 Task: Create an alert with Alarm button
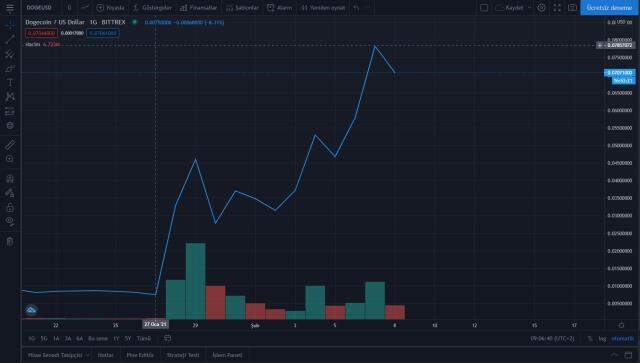[280, 7]
